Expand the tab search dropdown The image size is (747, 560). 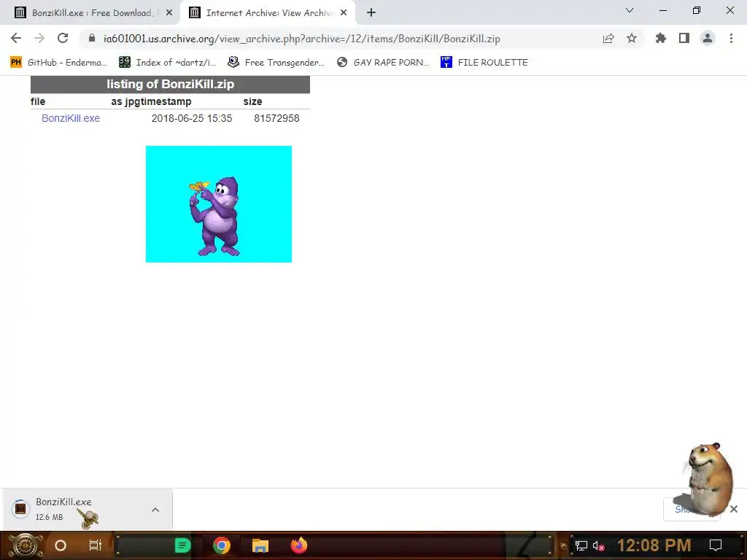(x=630, y=10)
